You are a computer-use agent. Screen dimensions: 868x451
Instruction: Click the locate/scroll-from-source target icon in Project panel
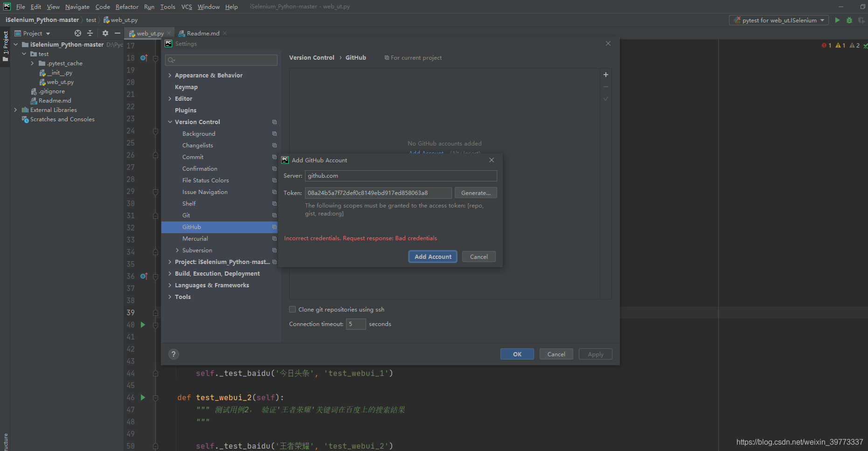[78, 33]
